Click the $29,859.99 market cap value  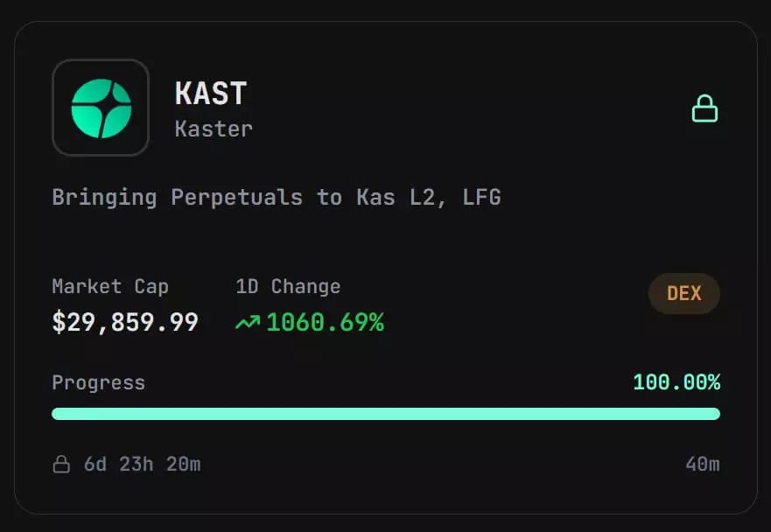125,323
